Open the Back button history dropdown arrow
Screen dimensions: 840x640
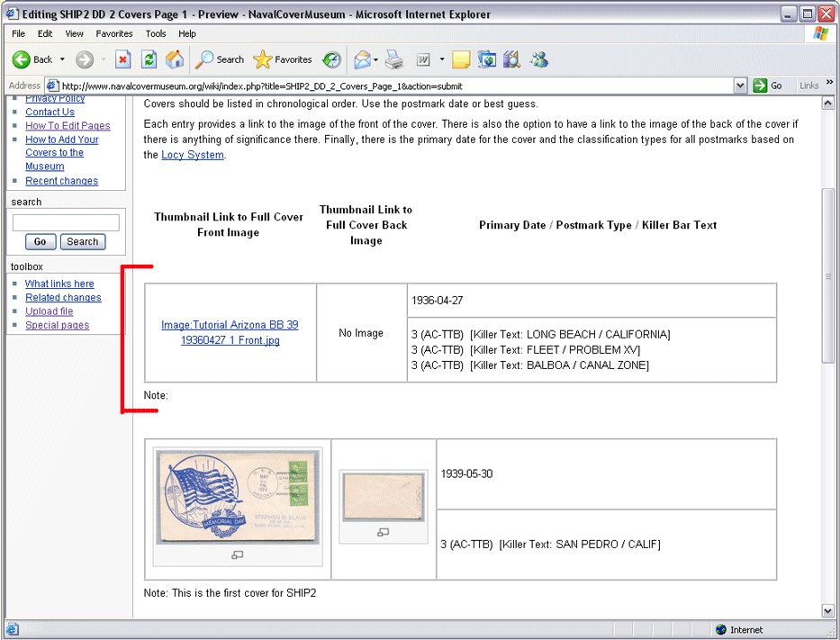tap(62, 59)
